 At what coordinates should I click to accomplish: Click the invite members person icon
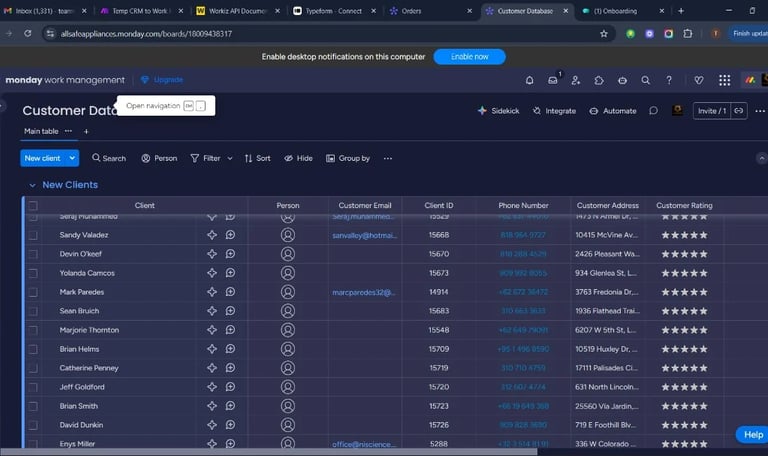(x=576, y=80)
